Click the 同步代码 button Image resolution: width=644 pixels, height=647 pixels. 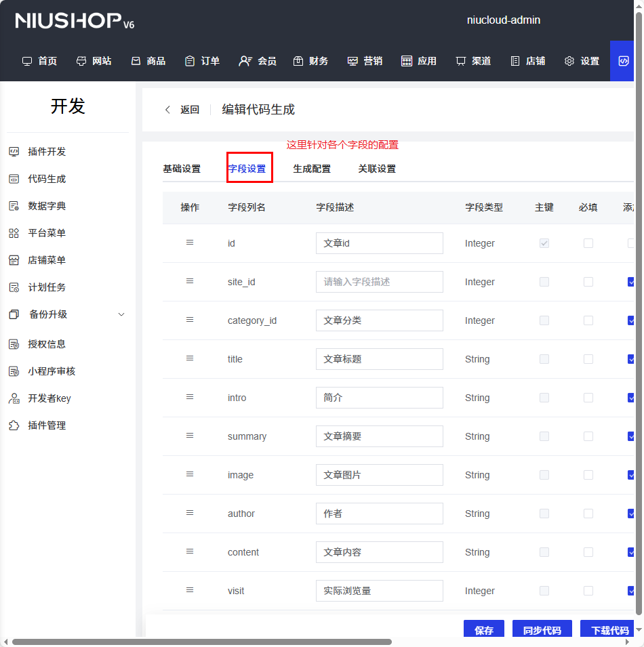(542, 630)
